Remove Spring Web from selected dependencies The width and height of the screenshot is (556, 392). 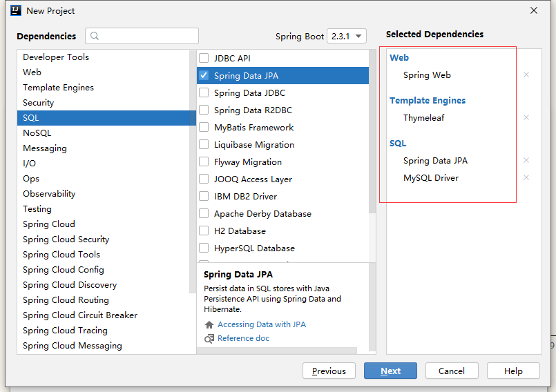pyautogui.click(x=526, y=75)
